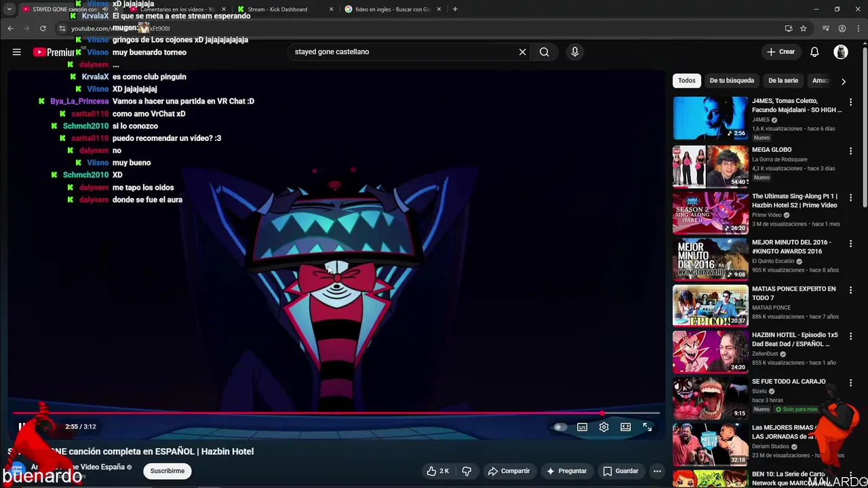Click the time display 2:55 / 3:12

point(81,427)
